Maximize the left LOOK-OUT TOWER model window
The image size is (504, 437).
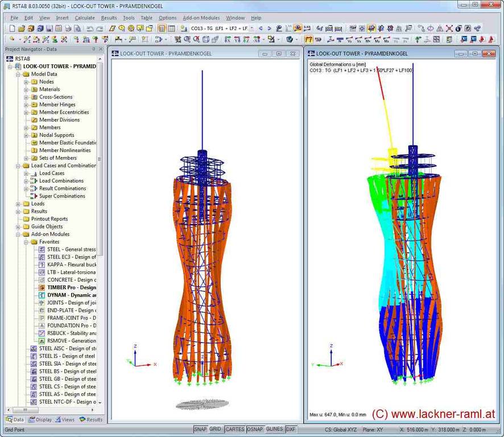pyautogui.click(x=279, y=53)
